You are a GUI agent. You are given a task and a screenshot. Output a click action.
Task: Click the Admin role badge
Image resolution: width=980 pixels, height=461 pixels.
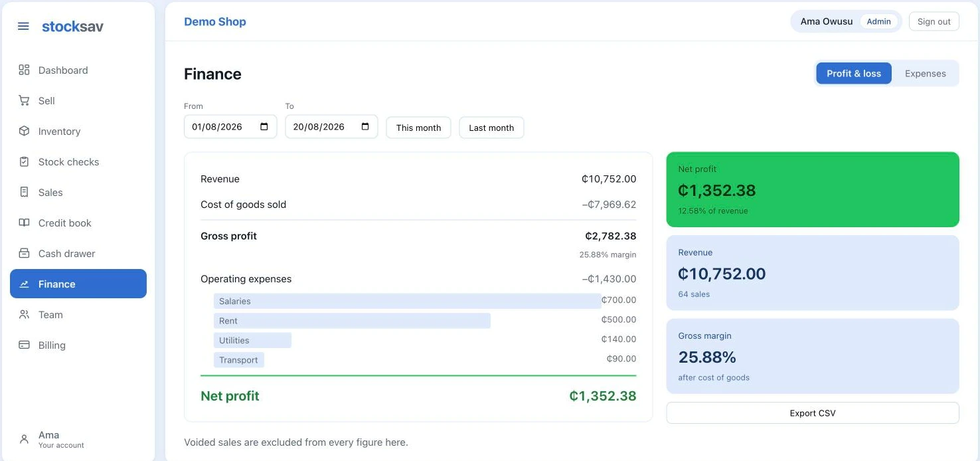(x=878, y=21)
